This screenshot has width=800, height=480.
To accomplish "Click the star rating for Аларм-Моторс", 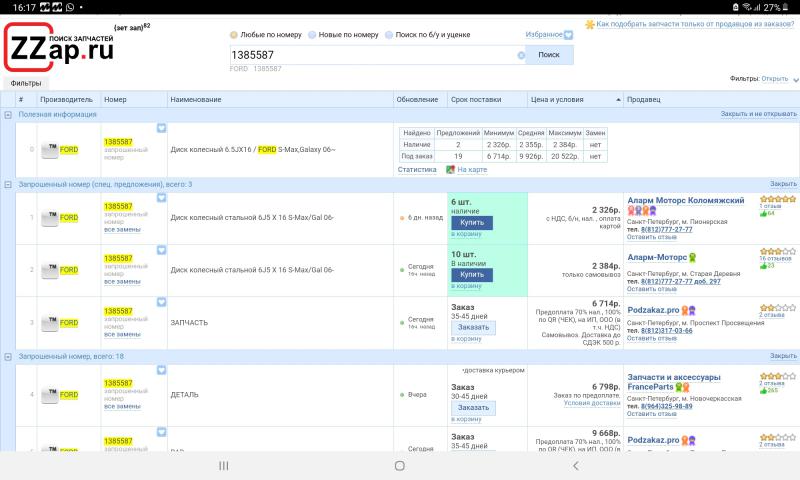I will point(778,251).
